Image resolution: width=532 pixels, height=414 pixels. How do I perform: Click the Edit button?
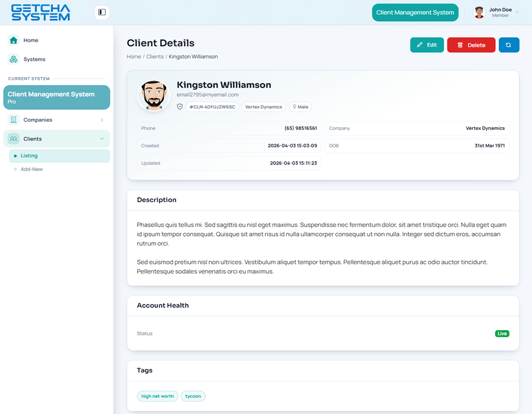(x=427, y=45)
